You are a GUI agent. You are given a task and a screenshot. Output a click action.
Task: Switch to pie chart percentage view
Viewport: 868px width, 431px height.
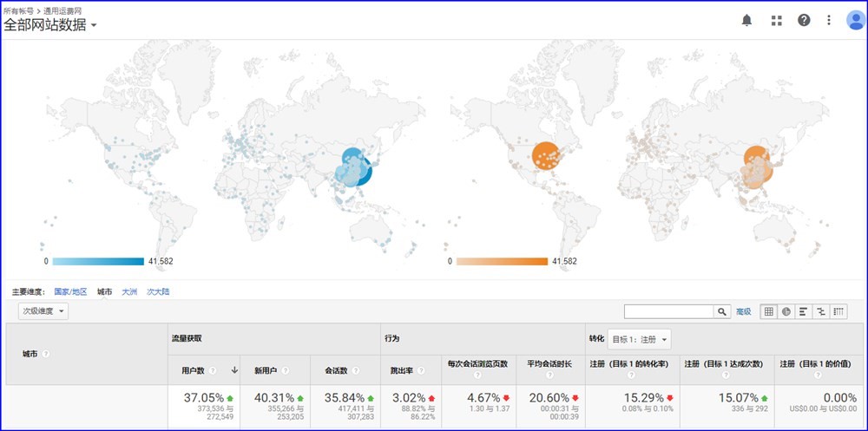pyautogui.click(x=786, y=311)
